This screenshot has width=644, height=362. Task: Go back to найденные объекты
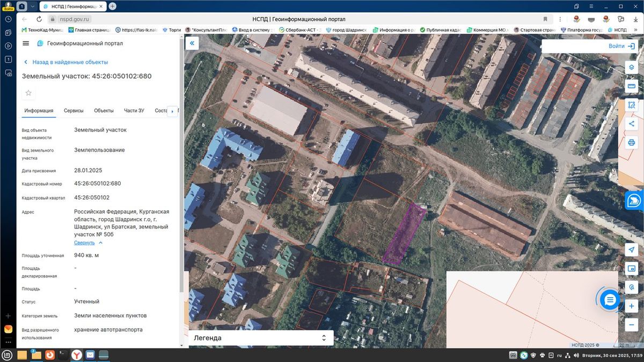[x=65, y=62]
